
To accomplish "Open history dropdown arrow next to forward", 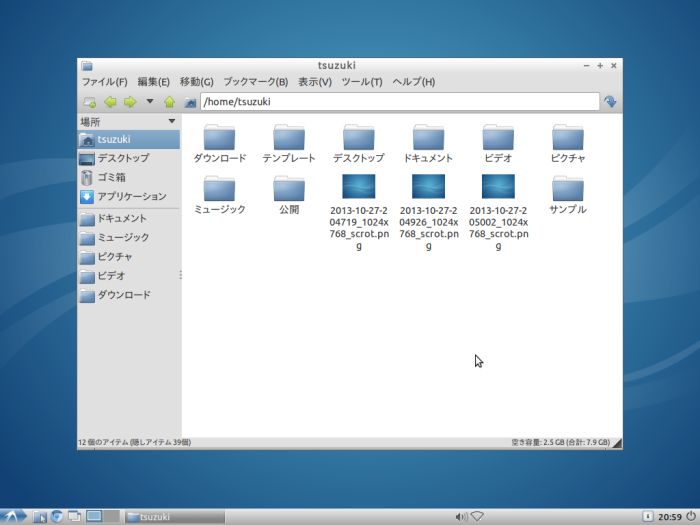I will [150, 101].
